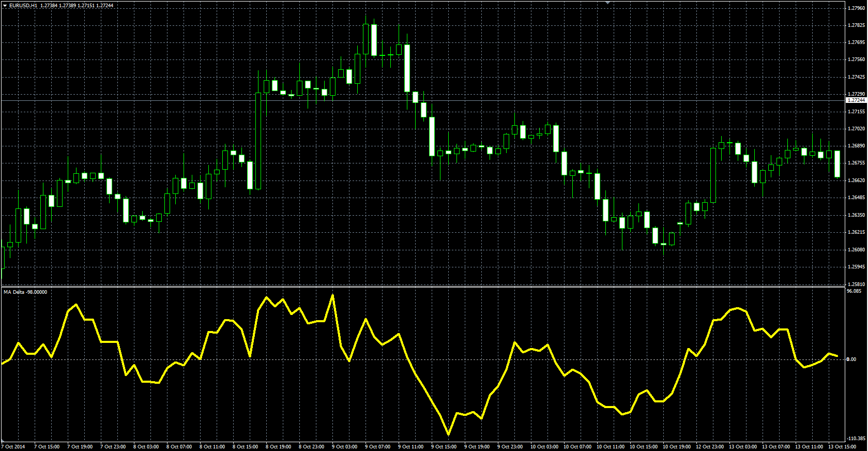Click the chart shift triangle marker at top
The image size is (868, 451).
[608, 3]
